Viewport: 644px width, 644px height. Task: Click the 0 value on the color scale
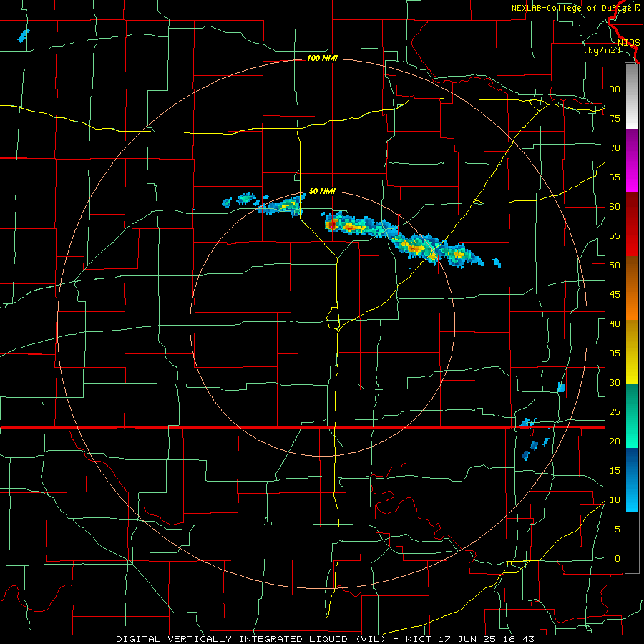pyautogui.click(x=617, y=559)
